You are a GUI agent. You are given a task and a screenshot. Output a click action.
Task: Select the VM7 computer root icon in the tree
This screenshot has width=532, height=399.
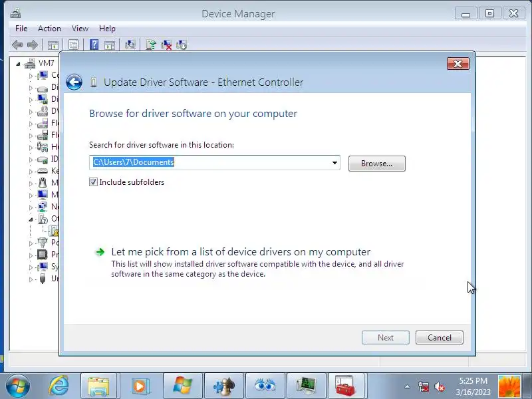coord(30,63)
